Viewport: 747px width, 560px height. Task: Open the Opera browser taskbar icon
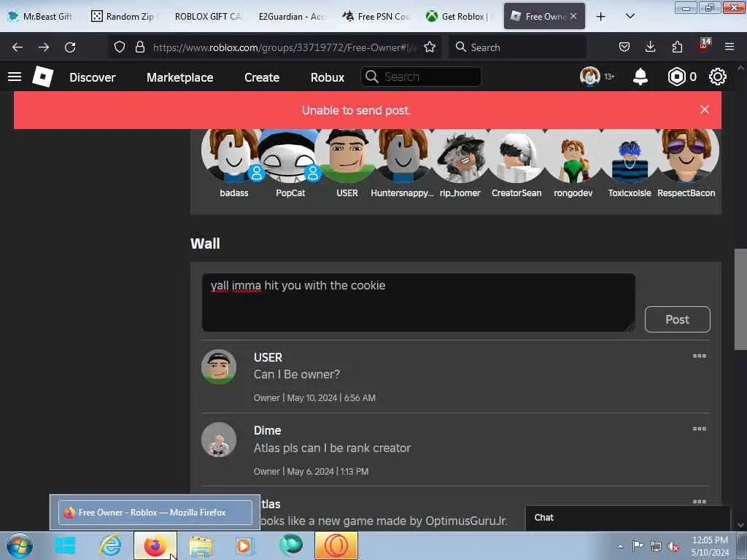336,545
